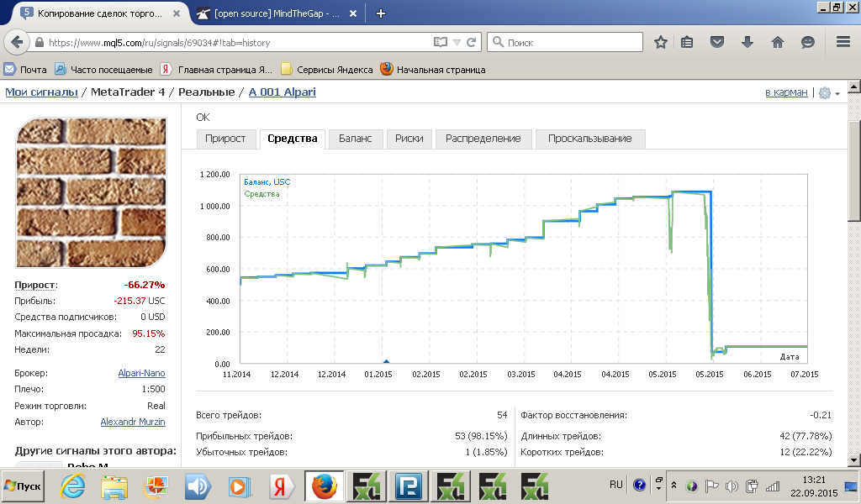Open the chat bubble toolbar icon

808,42
